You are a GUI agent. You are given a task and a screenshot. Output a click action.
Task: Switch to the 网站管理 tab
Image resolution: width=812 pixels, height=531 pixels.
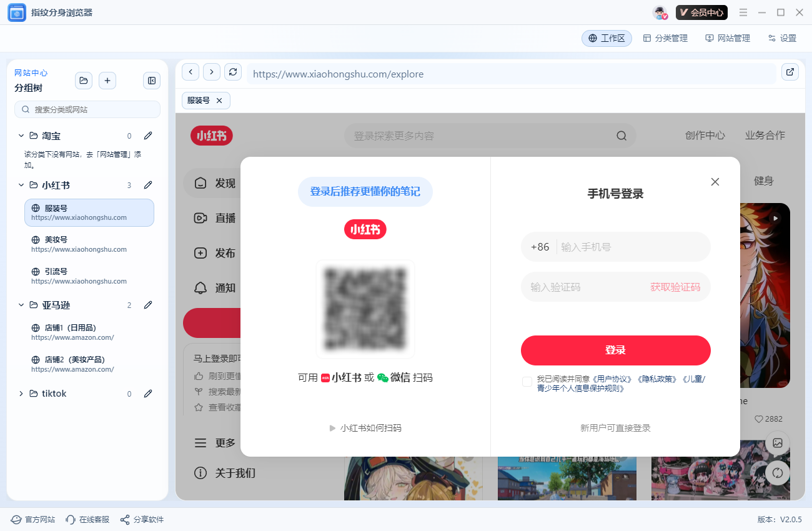point(728,38)
